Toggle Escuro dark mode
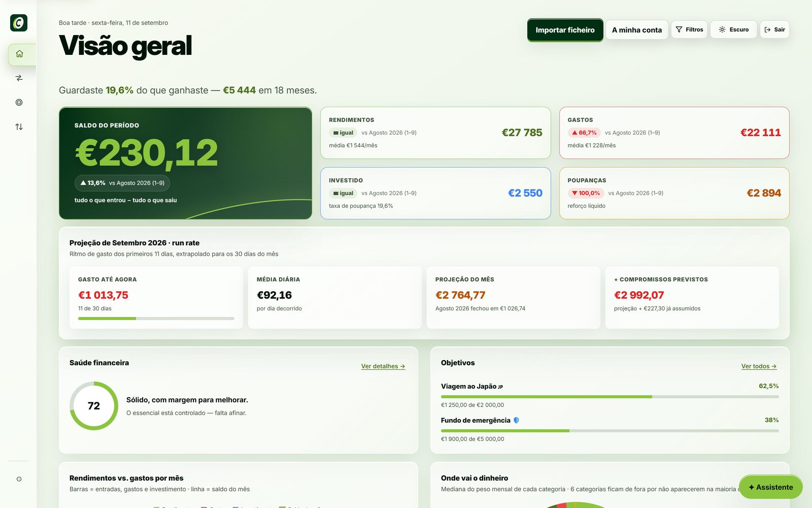Viewport: 812px width, 508px height. pyautogui.click(x=734, y=29)
